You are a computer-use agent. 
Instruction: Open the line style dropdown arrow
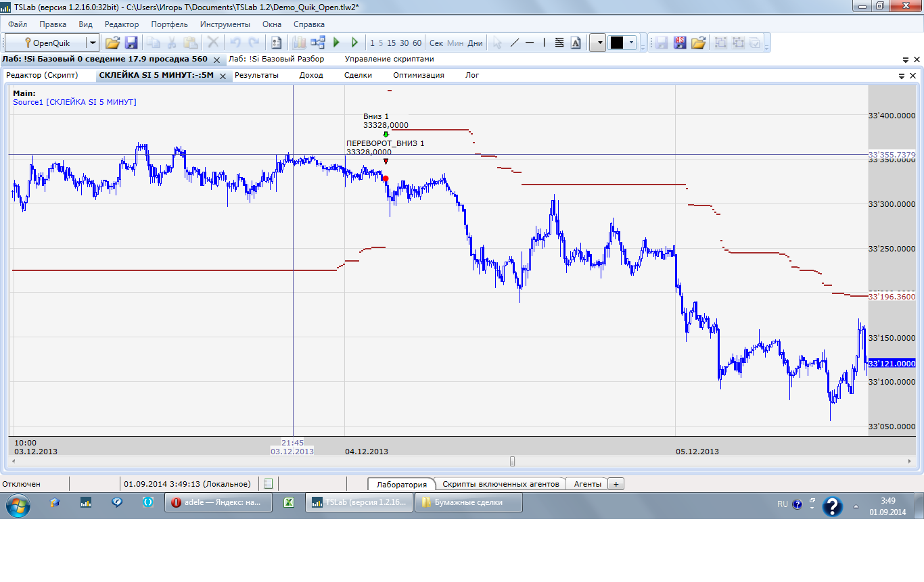[x=597, y=43]
